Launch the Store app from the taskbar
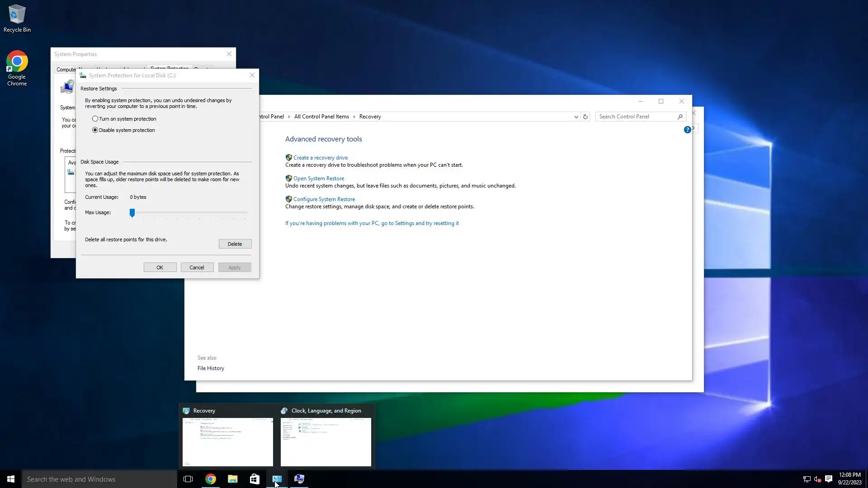The width and height of the screenshot is (868, 488). pyautogui.click(x=255, y=479)
